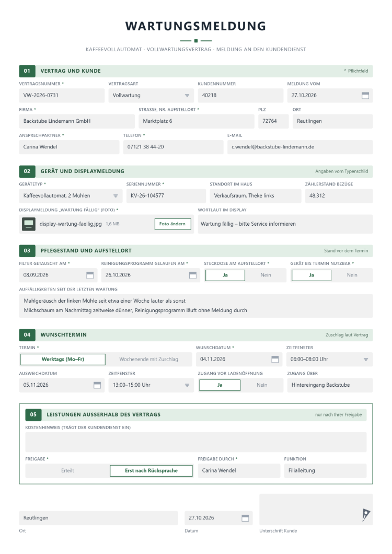Click the file name display-wartung-faellig.jpg
The width and height of the screenshot is (392, 554).
pyautogui.click(x=71, y=224)
